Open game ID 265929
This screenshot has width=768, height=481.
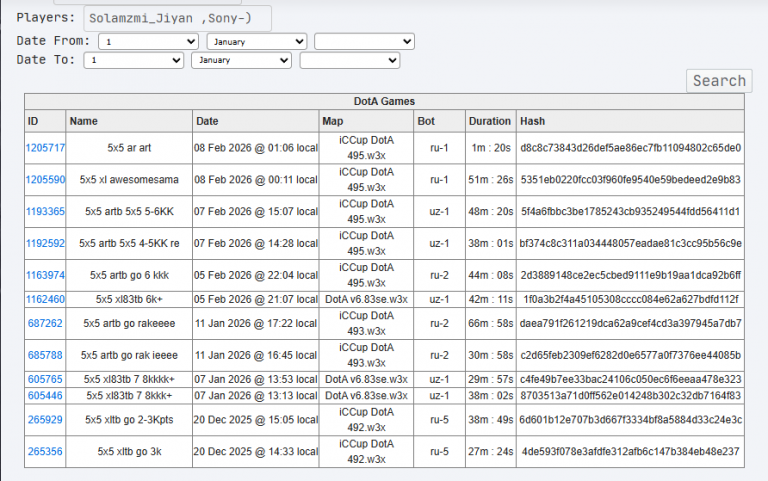(x=45, y=420)
